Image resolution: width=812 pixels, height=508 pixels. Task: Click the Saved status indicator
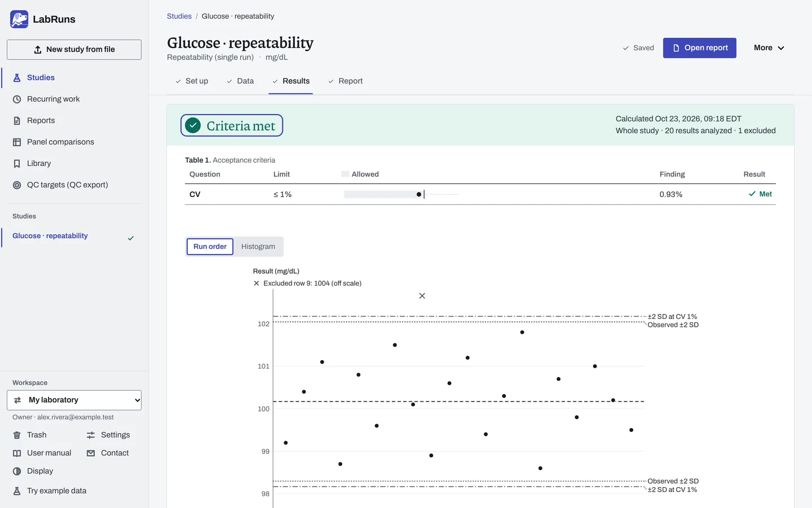(638, 48)
